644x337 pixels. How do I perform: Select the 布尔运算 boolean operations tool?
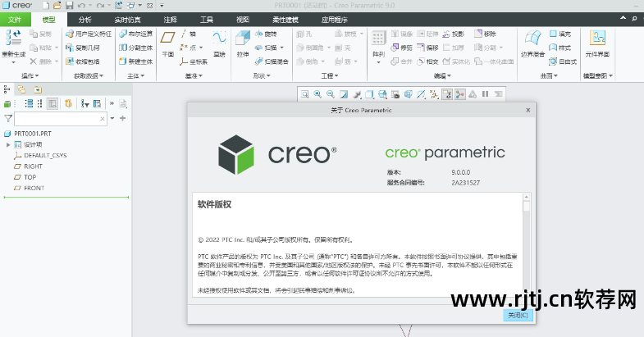click(x=135, y=34)
